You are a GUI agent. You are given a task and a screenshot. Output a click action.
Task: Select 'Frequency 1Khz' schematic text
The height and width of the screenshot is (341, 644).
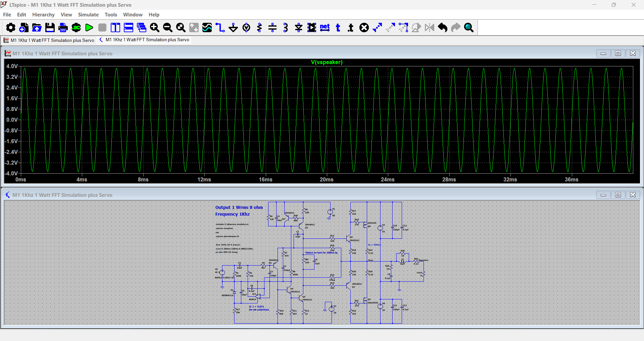pyautogui.click(x=233, y=214)
